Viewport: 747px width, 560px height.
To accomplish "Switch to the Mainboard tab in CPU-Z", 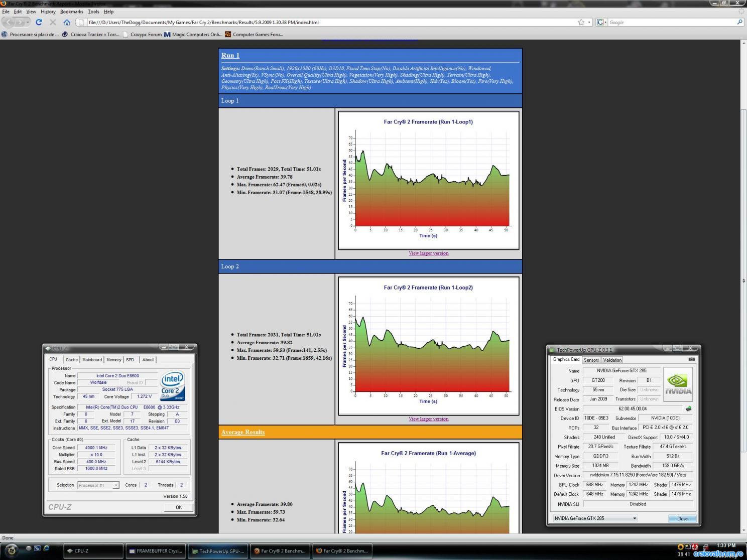I will click(92, 360).
